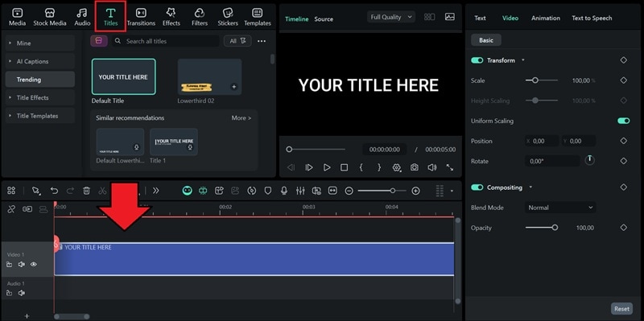The width and height of the screenshot is (644, 321).
Task: Click the scissors split icon
Action: pos(102,191)
